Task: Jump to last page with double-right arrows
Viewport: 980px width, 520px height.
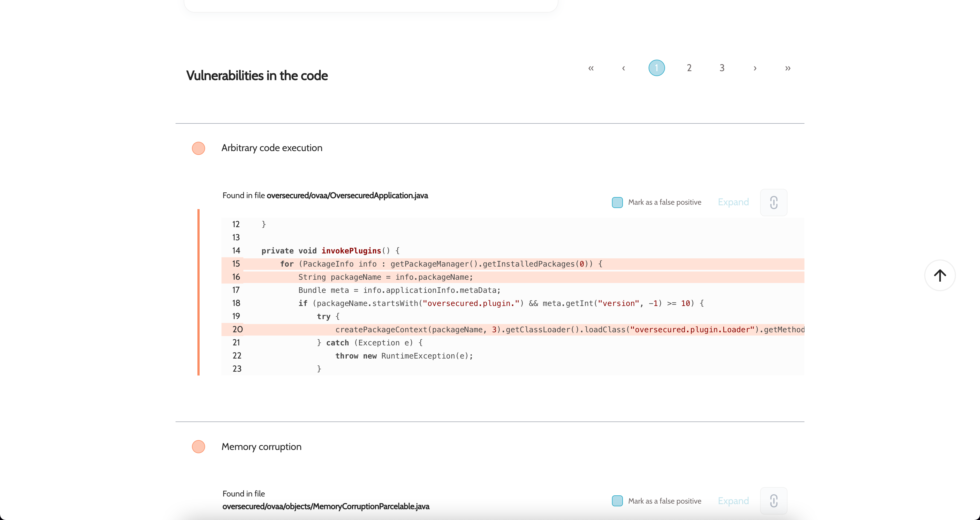Action: [x=787, y=68]
